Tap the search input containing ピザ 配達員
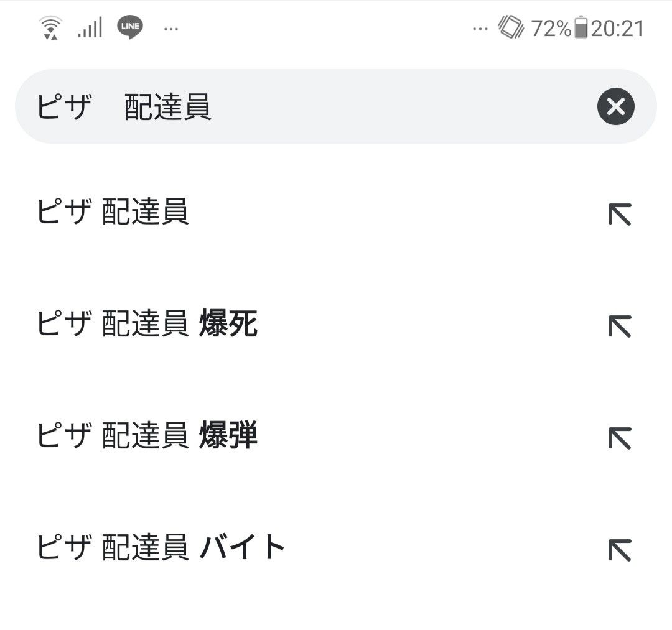 (x=336, y=106)
